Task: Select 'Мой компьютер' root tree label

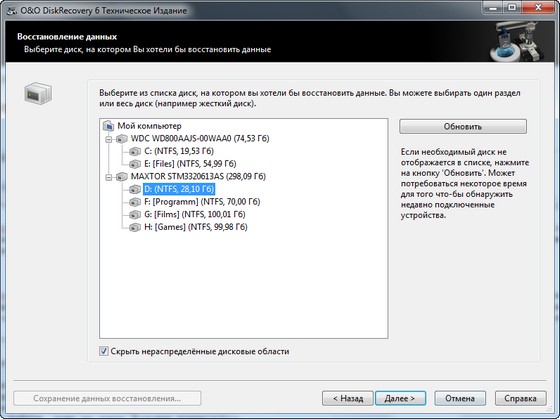Action: [x=149, y=126]
